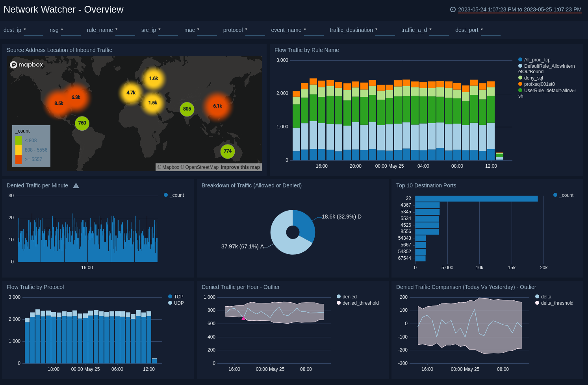Open the Mapbox attribution link
Viewport: 588px width, 385px height.
(x=168, y=167)
